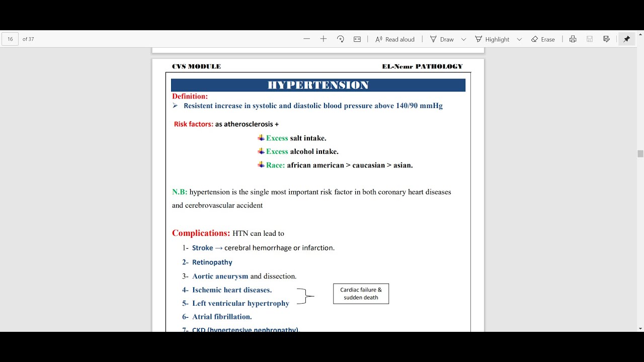Click the vertical scrollbar thumb

tap(640, 154)
